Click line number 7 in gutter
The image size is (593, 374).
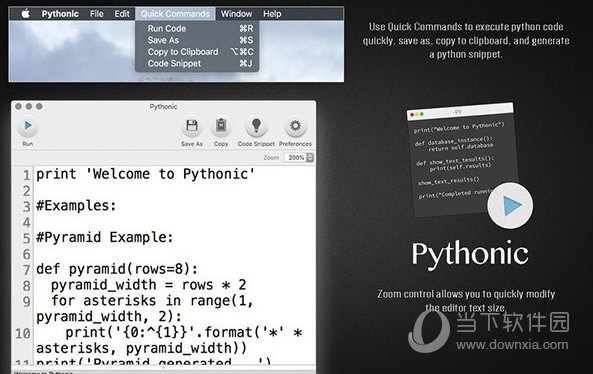pyautogui.click(x=26, y=270)
